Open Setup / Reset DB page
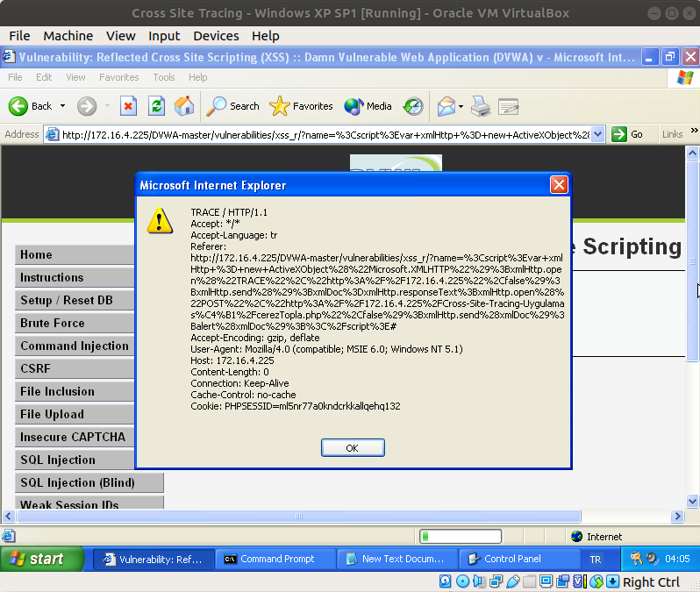700x592 pixels. (x=75, y=300)
